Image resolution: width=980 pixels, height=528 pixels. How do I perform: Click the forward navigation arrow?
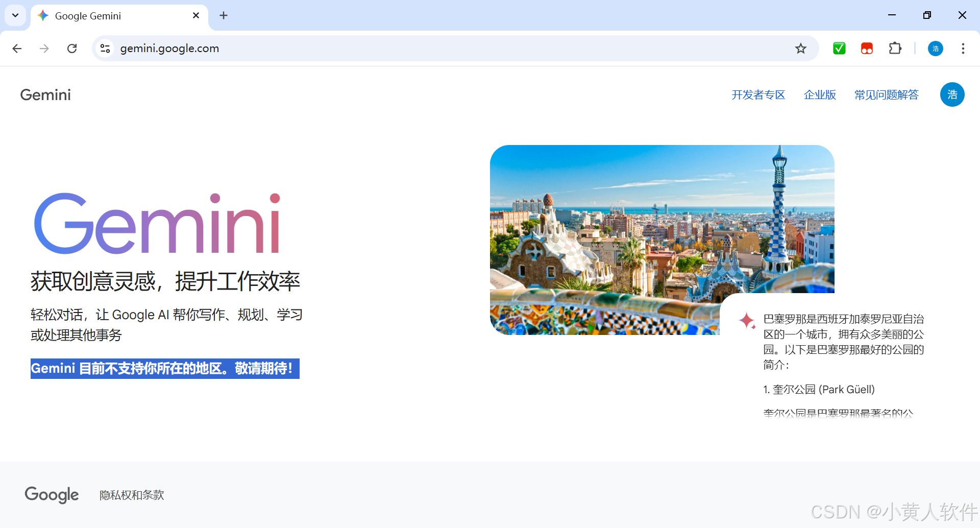(44, 49)
